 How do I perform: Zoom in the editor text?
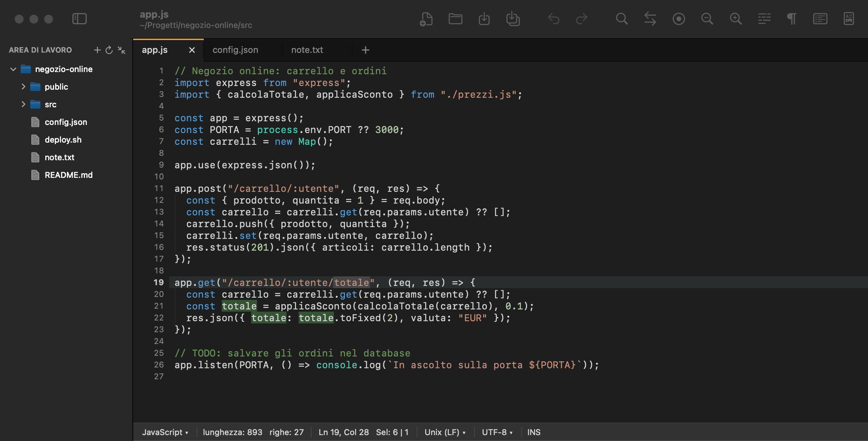[x=736, y=19]
